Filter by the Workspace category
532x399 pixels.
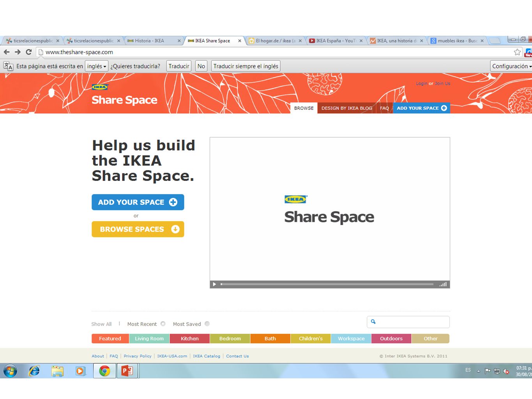351,339
